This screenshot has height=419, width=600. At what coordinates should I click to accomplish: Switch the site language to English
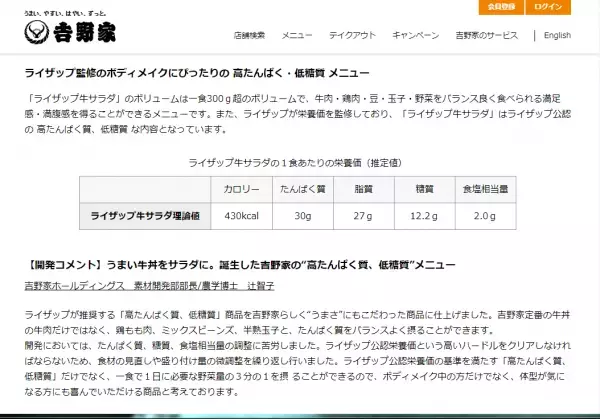coord(557,35)
